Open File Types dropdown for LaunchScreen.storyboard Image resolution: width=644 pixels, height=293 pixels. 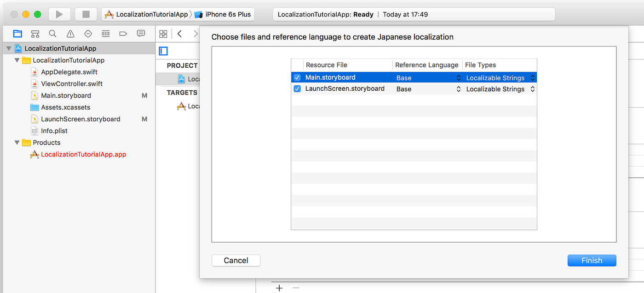point(500,89)
